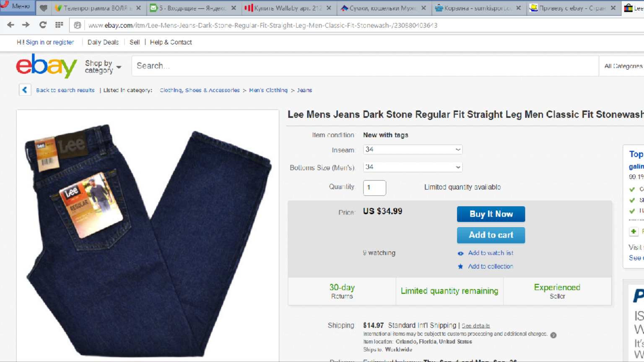Open the browser apps grid icon
644x362 pixels.
point(59,25)
